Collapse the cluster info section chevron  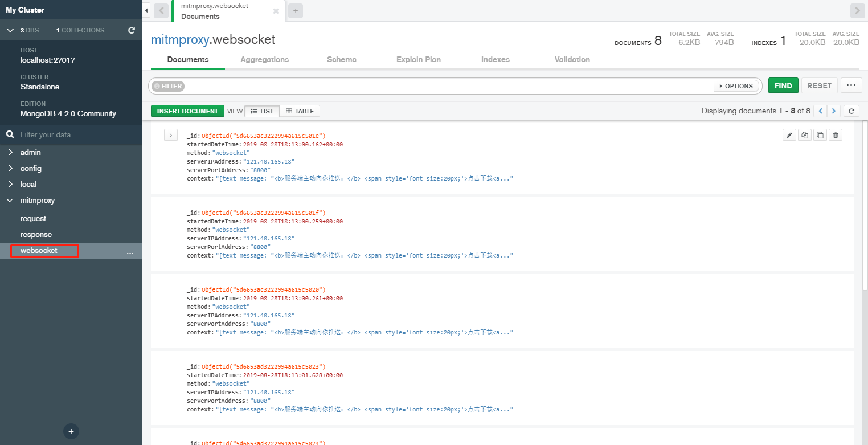[10, 30]
